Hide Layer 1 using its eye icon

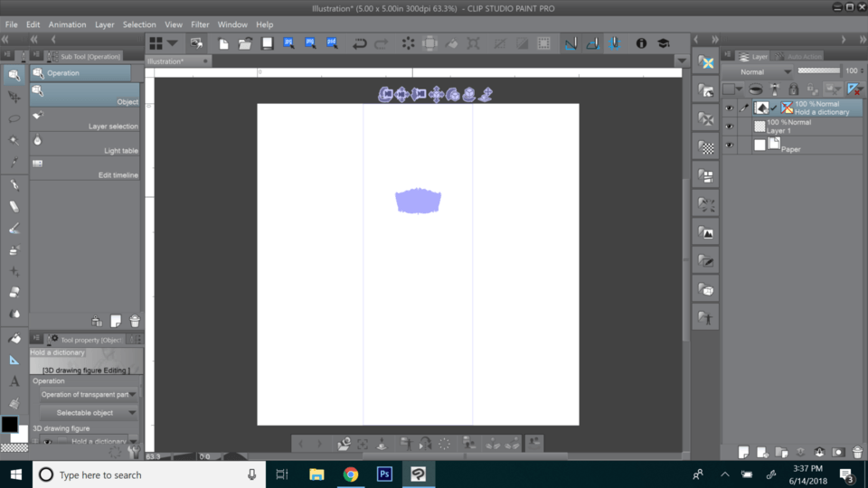tap(730, 127)
